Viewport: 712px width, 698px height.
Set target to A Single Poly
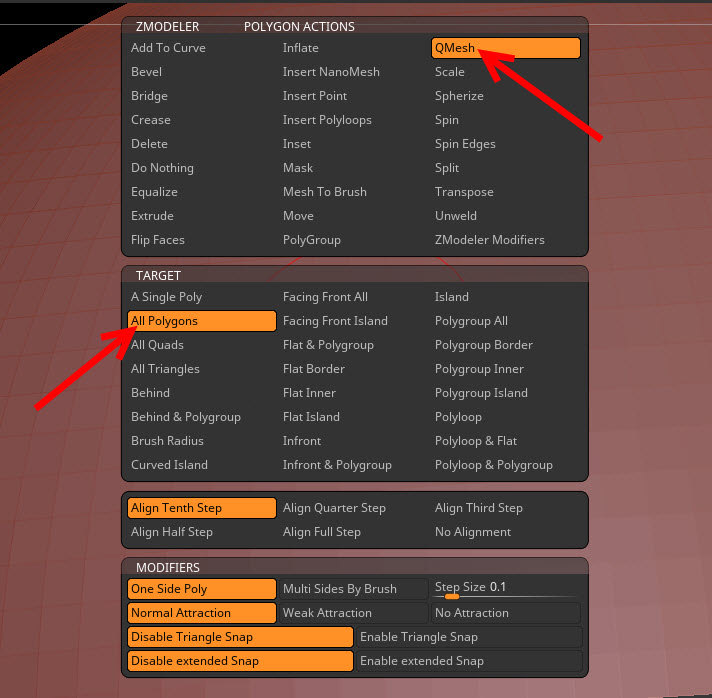(x=166, y=297)
